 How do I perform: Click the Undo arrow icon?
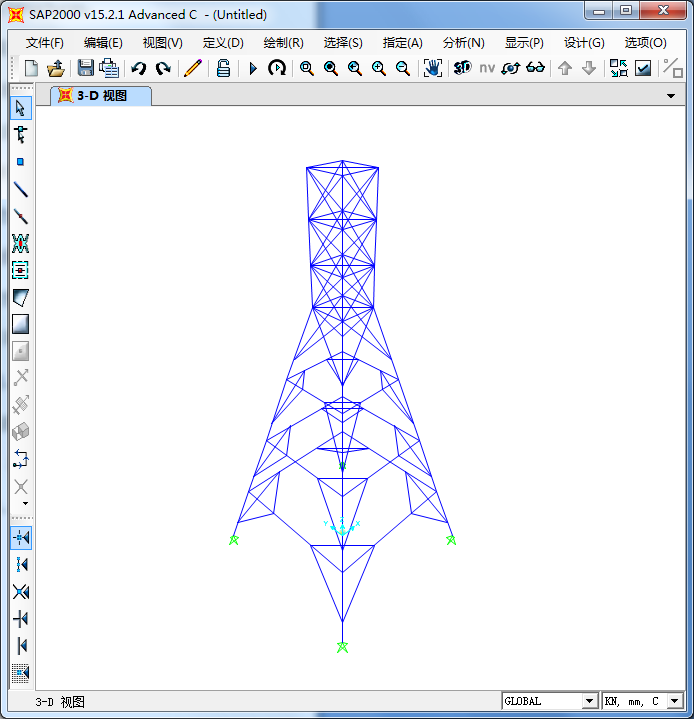pos(139,68)
